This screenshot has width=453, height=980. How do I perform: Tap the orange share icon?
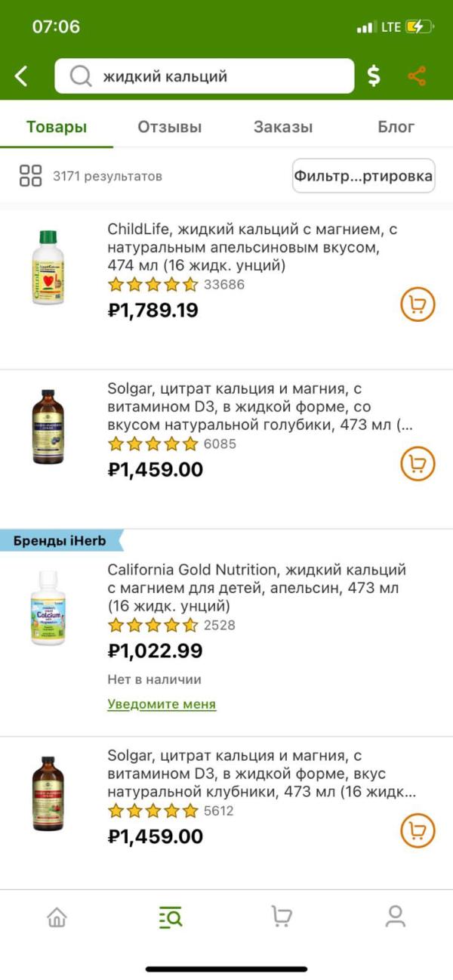[417, 76]
